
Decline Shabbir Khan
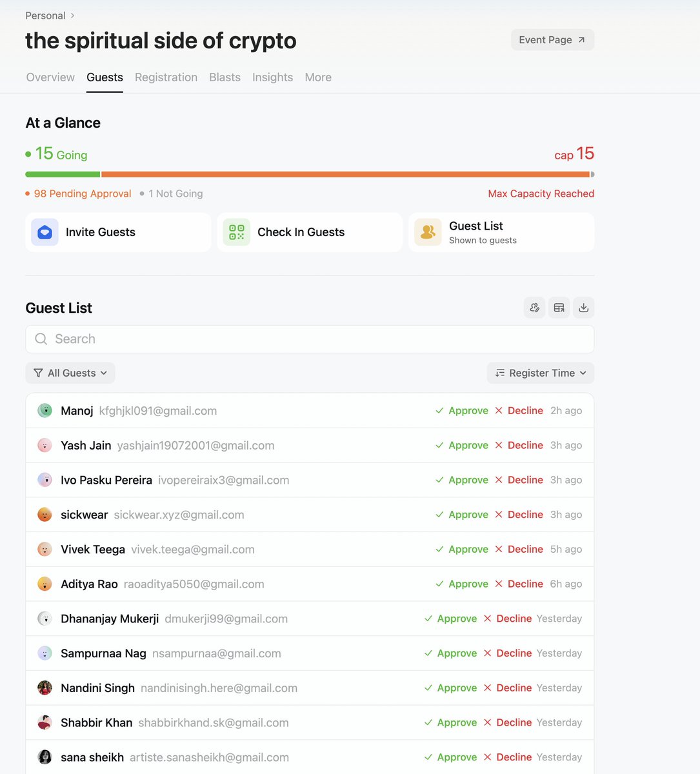pos(508,722)
